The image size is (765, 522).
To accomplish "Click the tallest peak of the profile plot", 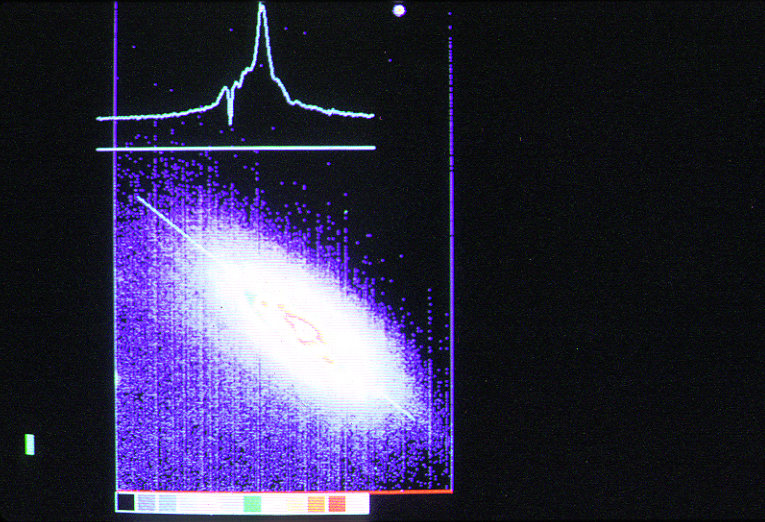I will click(261, 9).
